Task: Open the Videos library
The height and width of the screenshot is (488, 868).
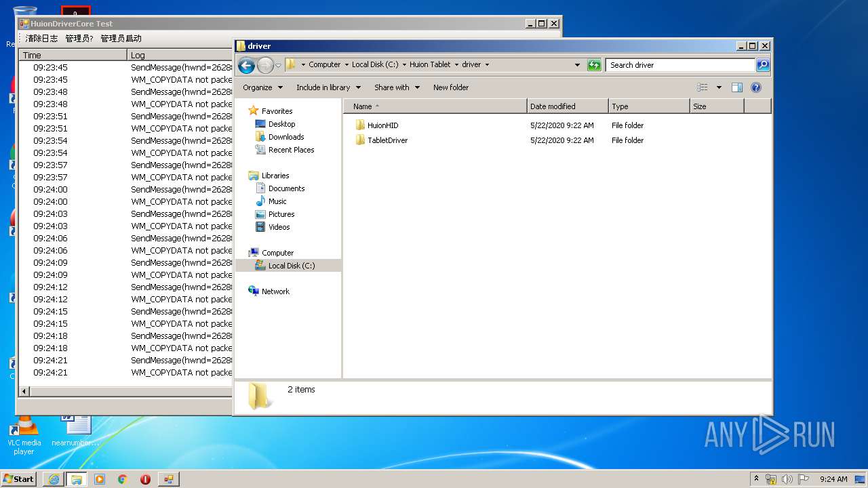Action: pyautogui.click(x=279, y=227)
